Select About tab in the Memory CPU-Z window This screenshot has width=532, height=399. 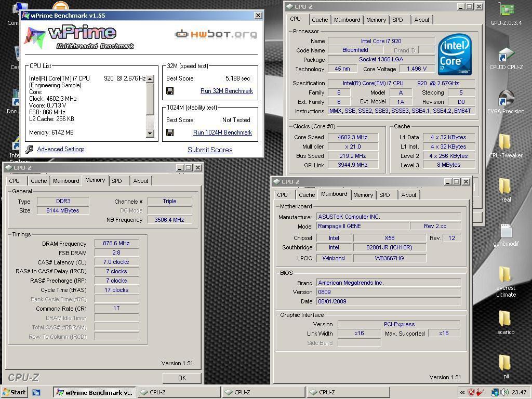[x=140, y=181]
